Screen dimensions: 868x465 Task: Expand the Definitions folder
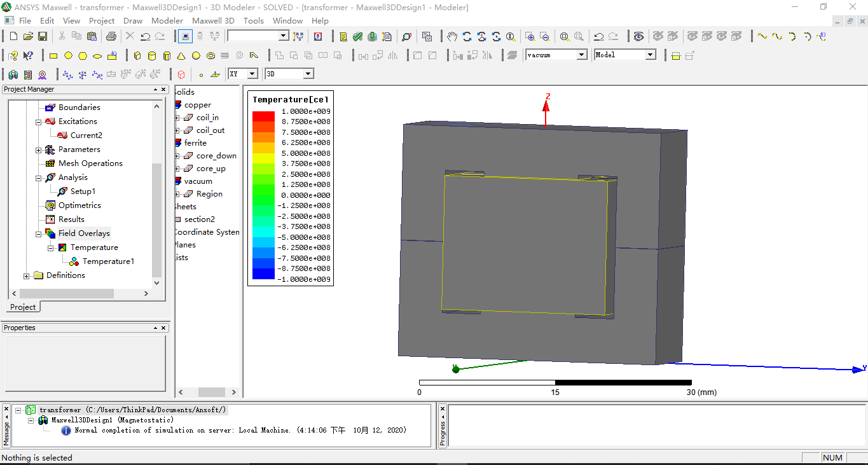coord(26,275)
